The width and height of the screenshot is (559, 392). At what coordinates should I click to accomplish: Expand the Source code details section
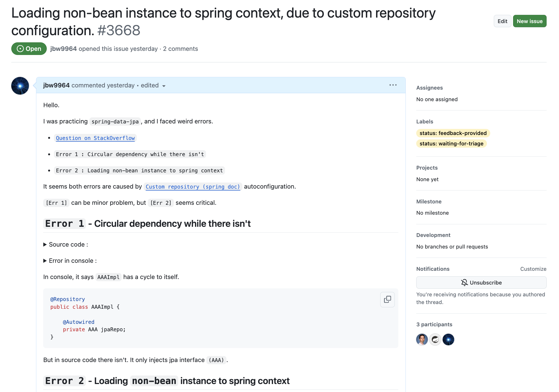tap(66, 244)
